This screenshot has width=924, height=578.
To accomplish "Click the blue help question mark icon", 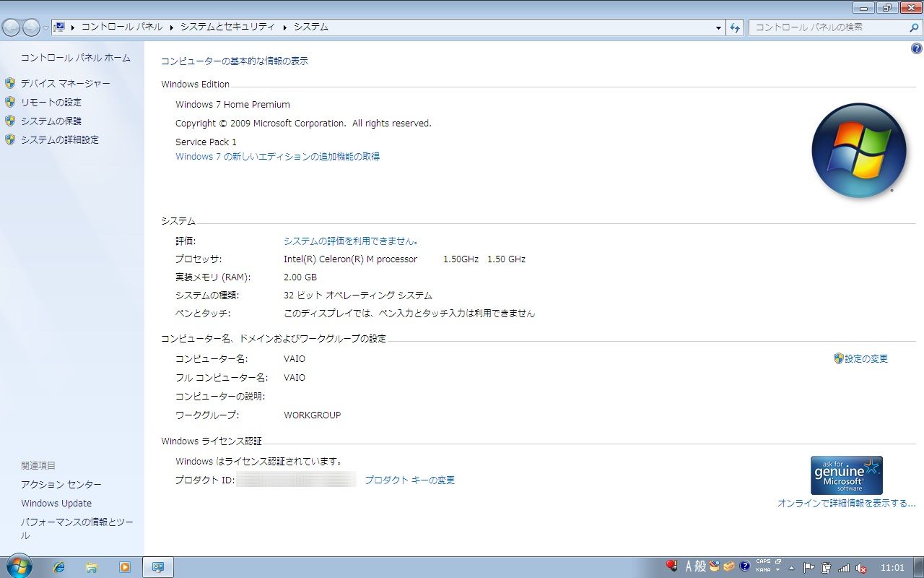I will [916, 49].
